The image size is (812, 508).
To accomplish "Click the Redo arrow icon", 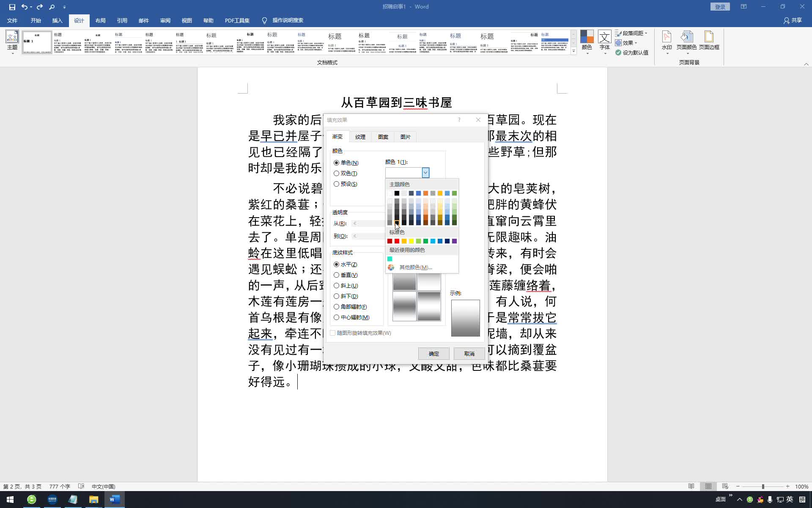I will point(40,7).
